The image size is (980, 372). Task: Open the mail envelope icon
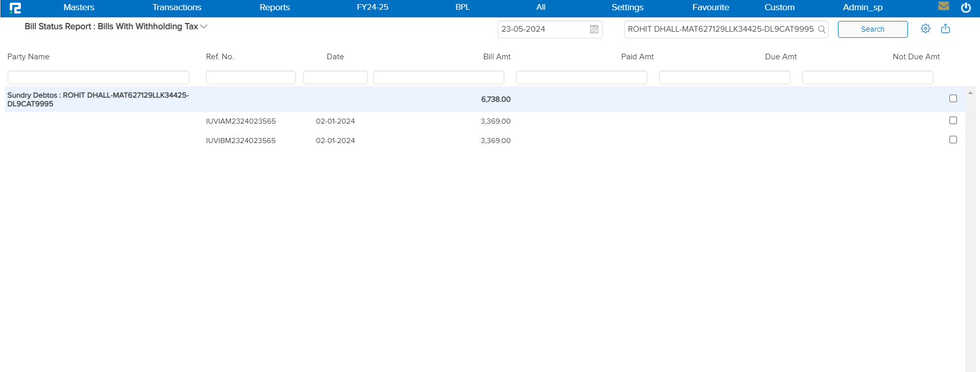(x=943, y=6)
